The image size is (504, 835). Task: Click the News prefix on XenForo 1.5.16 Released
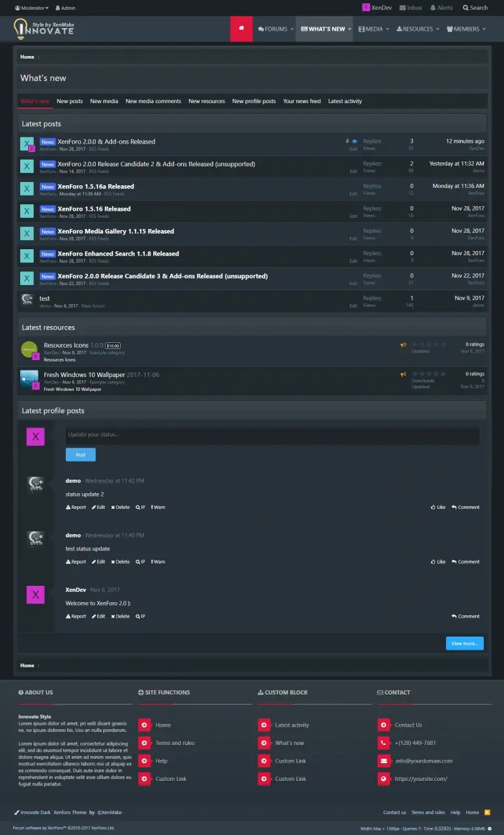[x=48, y=209]
